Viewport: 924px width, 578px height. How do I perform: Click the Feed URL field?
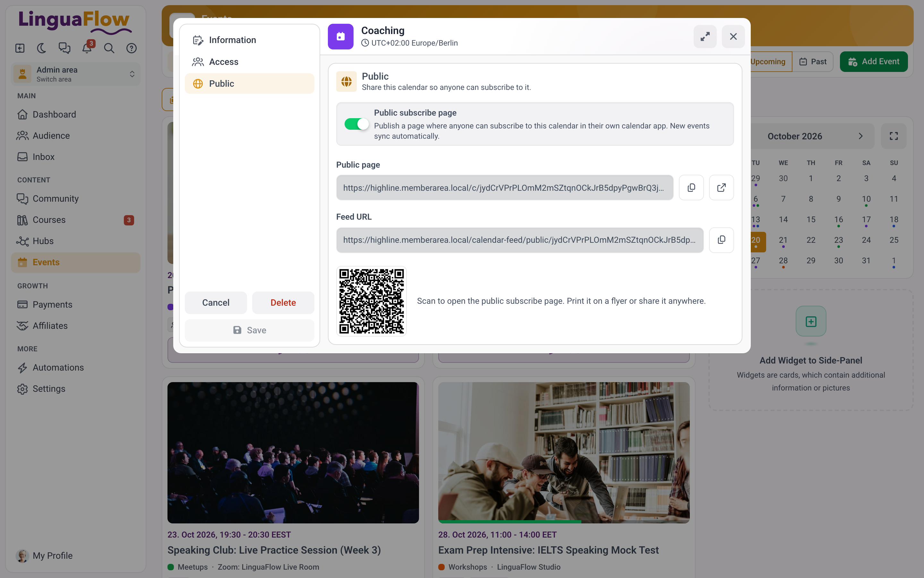click(x=520, y=240)
